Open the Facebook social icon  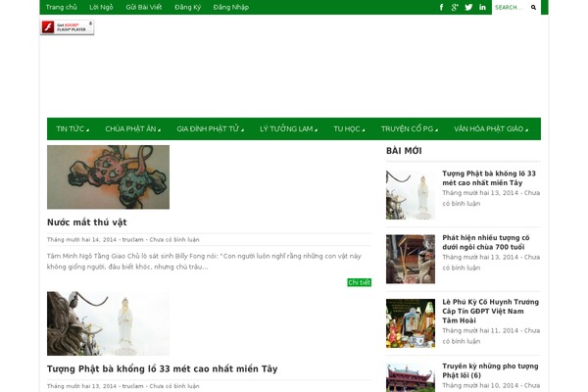click(x=441, y=7)
